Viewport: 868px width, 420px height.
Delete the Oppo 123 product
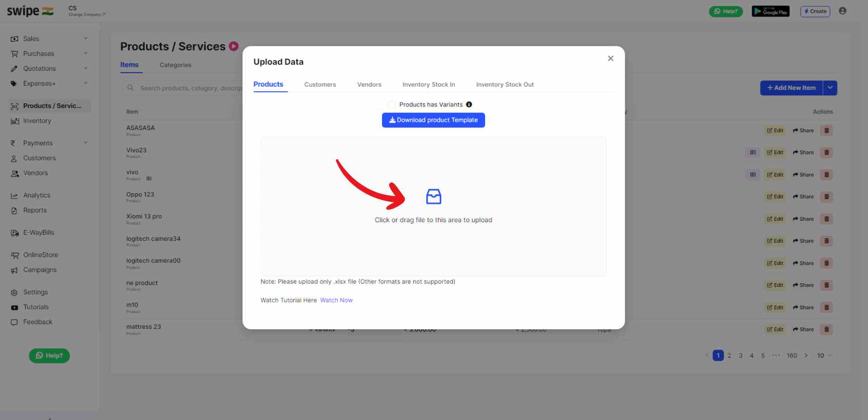(x=826, y=197)
